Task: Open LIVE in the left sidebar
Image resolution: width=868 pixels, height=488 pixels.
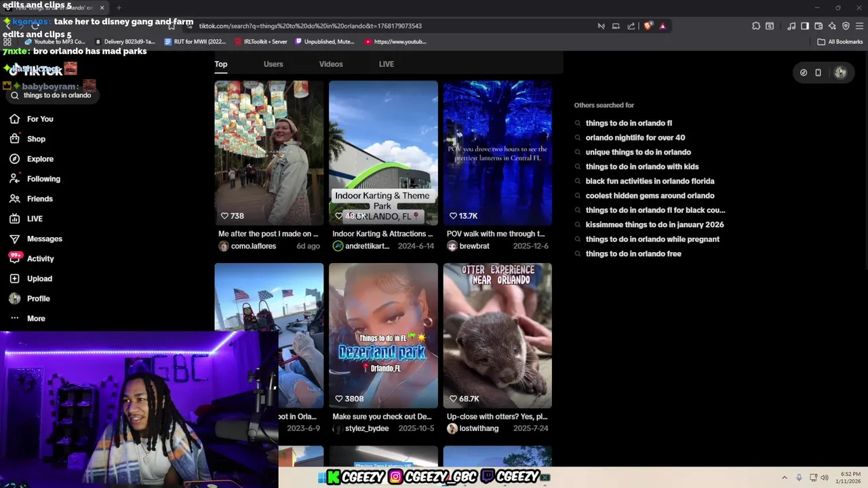Action: point(26,219)
